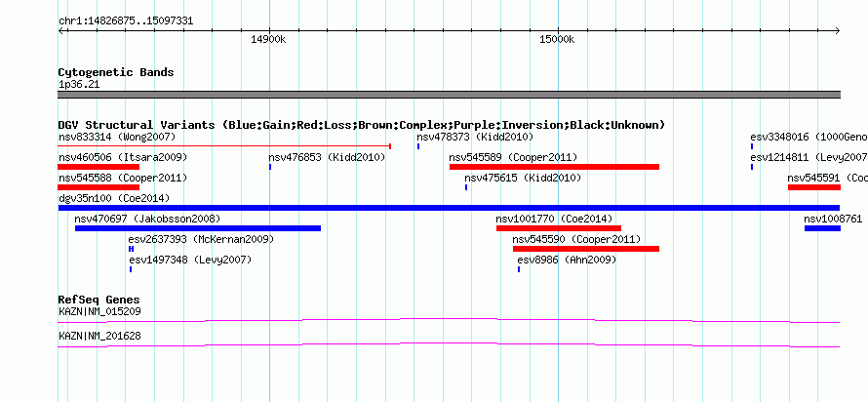This screenshot has width=868, height=402.
Task: Select the KAZN NM_201628 magenta gene line
Action: 449,344
